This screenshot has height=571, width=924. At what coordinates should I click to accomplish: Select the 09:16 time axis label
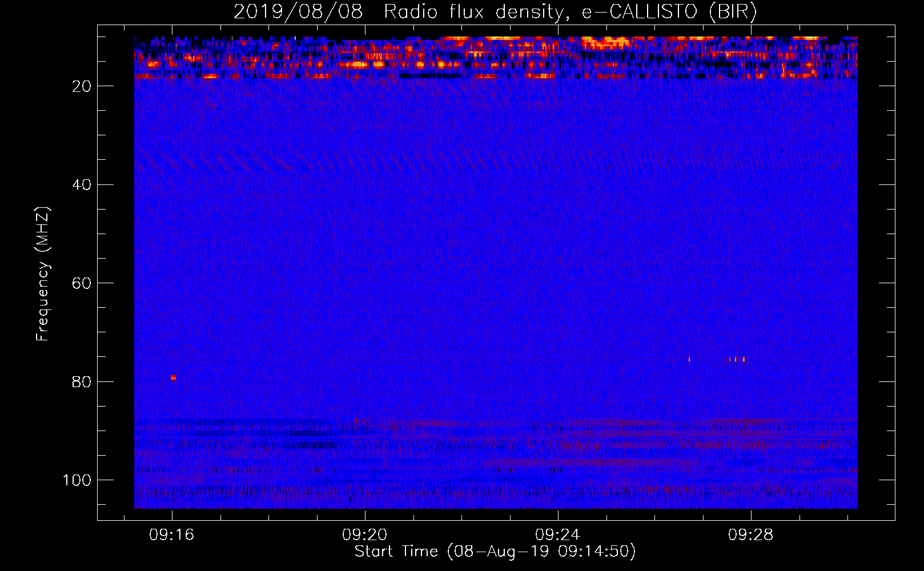[x=172, y=535]
